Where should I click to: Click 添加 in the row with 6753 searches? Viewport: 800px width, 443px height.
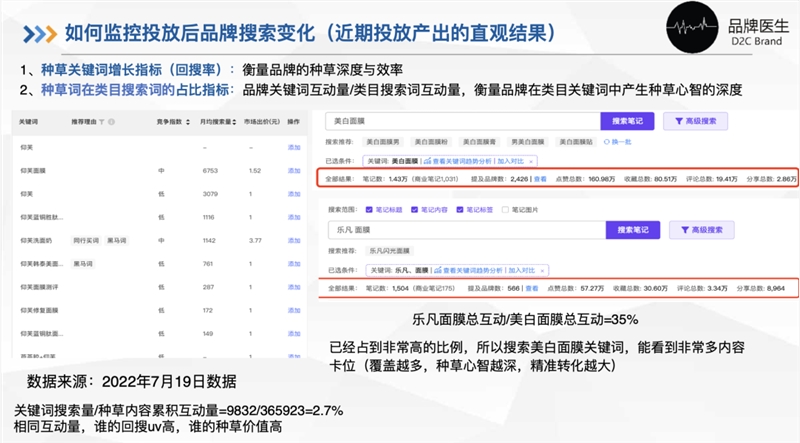point(294,170)
